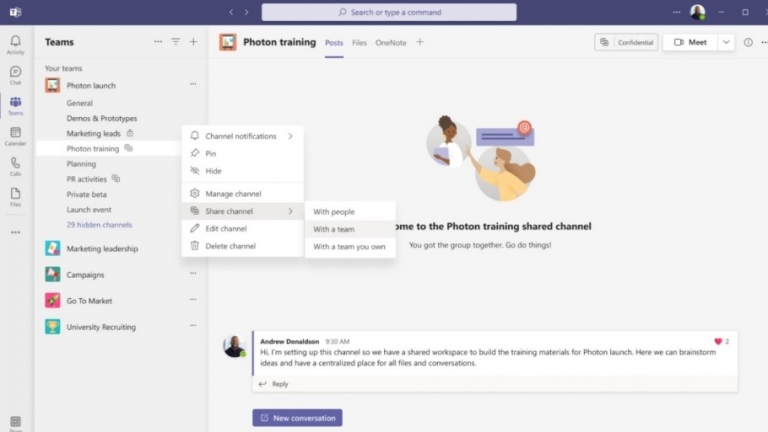The height and width of the screenshot is (432, 768).
Task: Select Edit channel
Action: [242, 228]
